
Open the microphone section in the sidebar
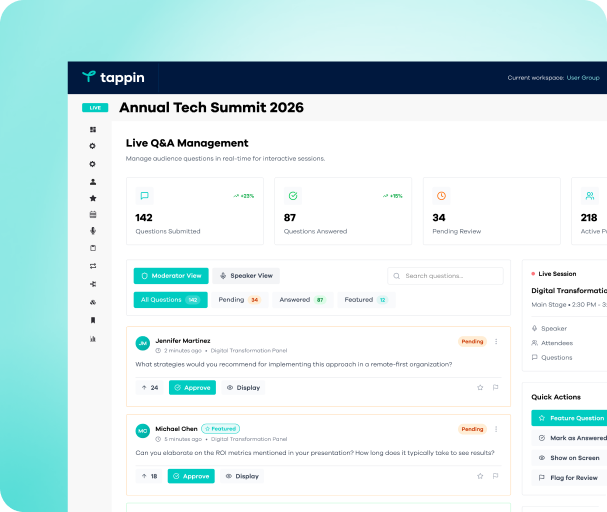(x=93, y=231)
